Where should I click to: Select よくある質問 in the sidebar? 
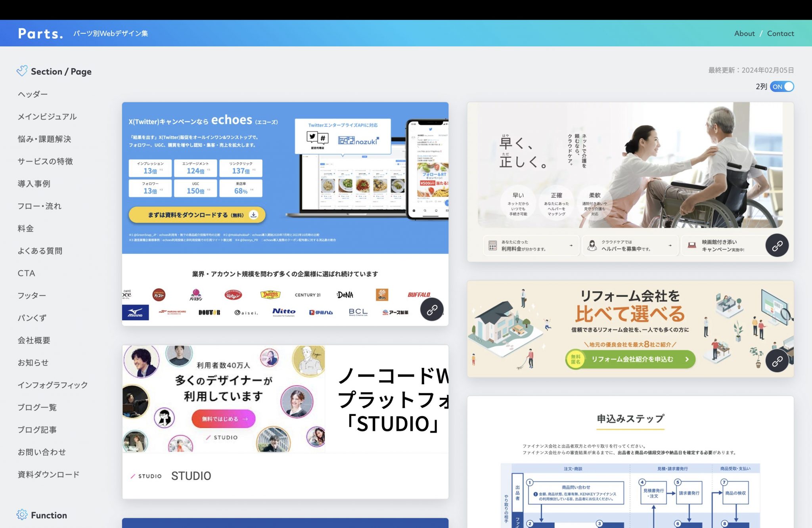(x=40, y=251)
